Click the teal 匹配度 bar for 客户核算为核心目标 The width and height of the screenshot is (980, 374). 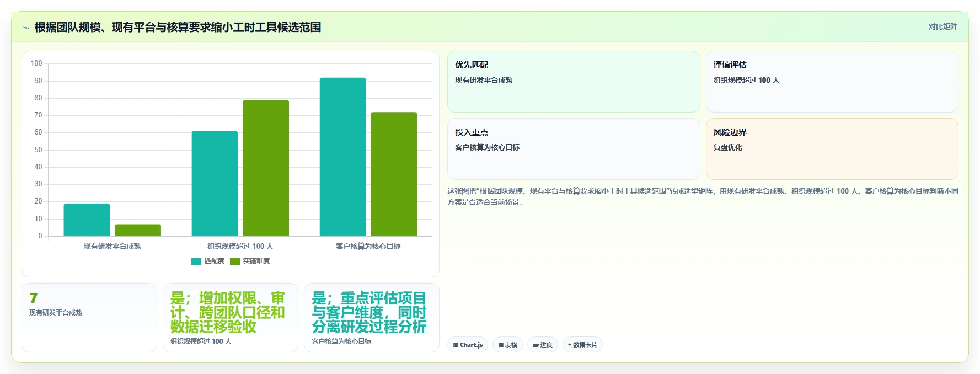(x=342, y=157)
